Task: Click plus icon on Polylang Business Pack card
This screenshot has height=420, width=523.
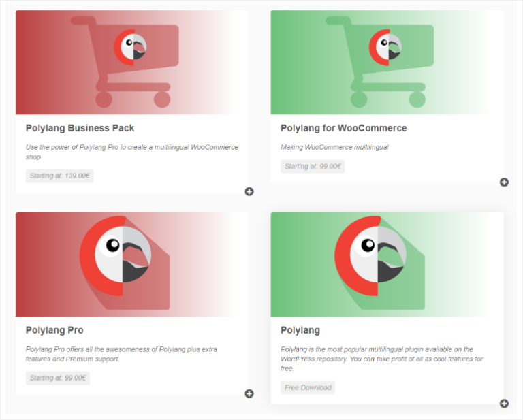Action: pyautogui.click(x=249, y=192)
